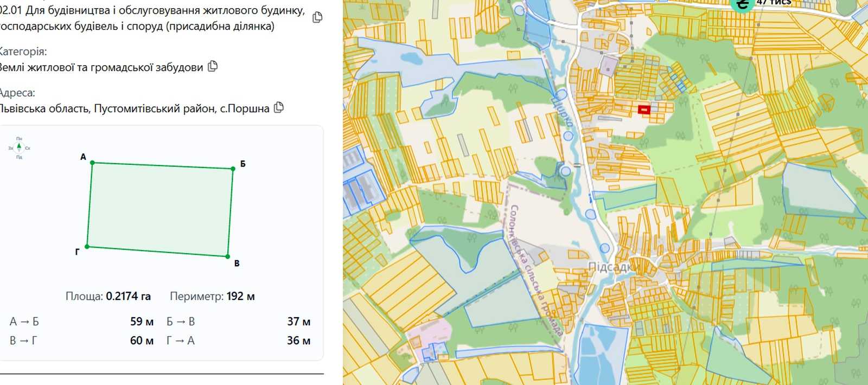
Task: Click vertex Г on the parcel diagram
Action: (x=87, y=247)
